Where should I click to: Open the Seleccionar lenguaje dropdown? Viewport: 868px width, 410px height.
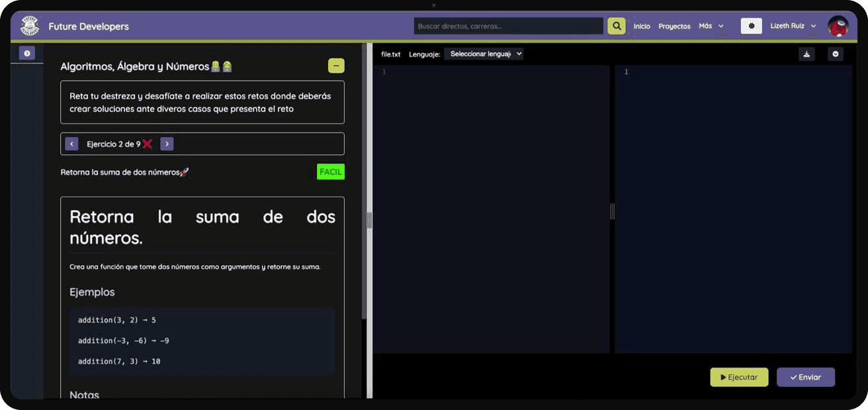coord(484,54)
